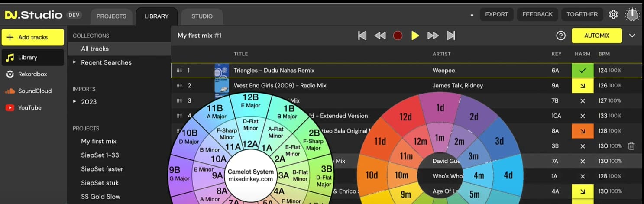Image resolution: width=644 pixels, height=204 pixels.
Task: Click harmonic X for 7A track
Action: pos(583,161)
